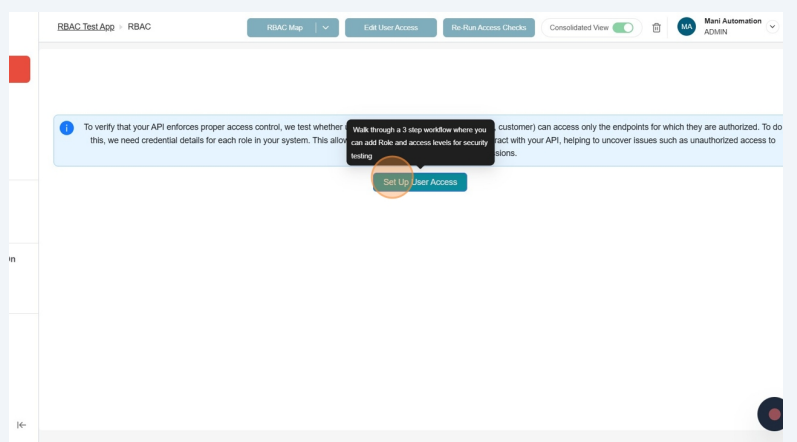Click the red button in sidebar
The width and height of the screenshot is (797, 442).
pos(20,69)
